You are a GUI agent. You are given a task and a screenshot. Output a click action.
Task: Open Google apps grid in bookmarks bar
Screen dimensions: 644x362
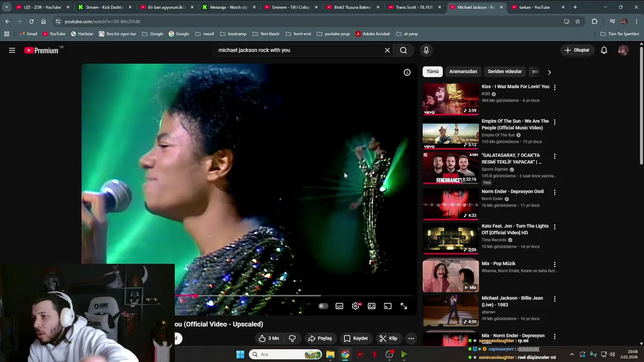click(7, 34)
